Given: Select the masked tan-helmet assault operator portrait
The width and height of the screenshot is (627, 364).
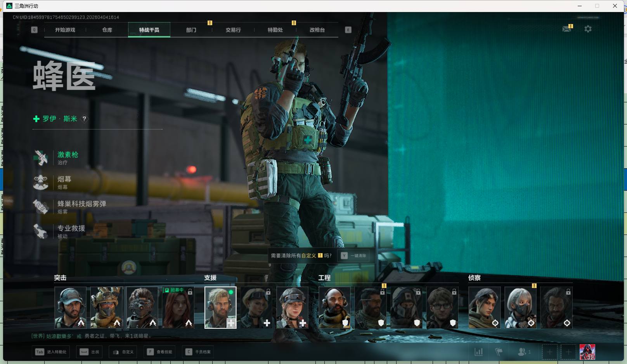Looking at the screenshot, I should (106, 307).
